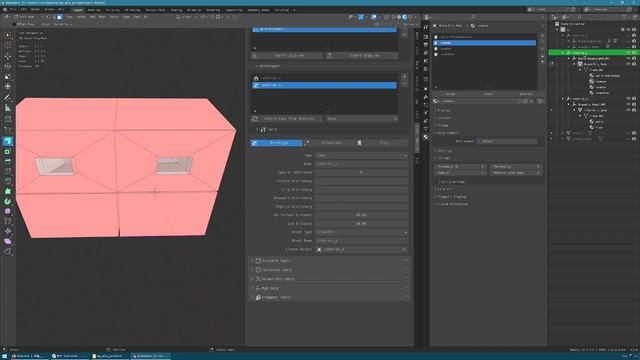640x360 pixels.
Task: Select the Annotate tool
Action: click(8, 98)
